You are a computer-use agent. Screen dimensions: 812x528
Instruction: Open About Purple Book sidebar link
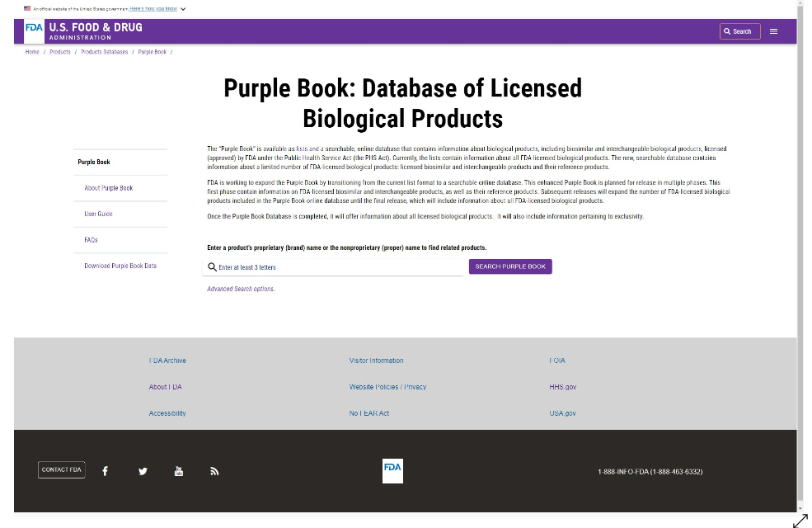pyautogui.click(x=109, y=188)
